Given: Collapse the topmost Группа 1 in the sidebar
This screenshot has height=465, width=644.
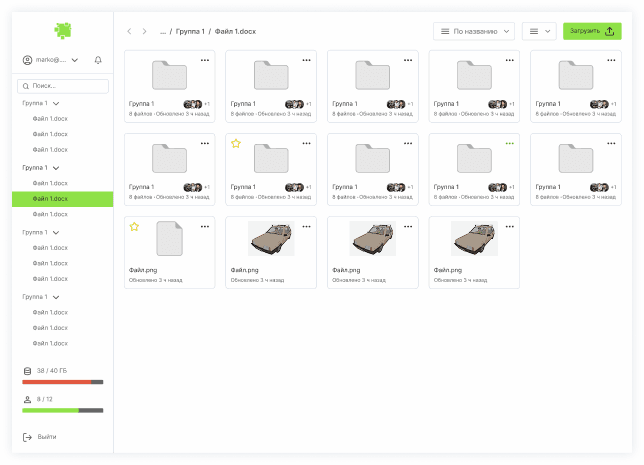Looking at the screenshot, I should click(56, 103).
